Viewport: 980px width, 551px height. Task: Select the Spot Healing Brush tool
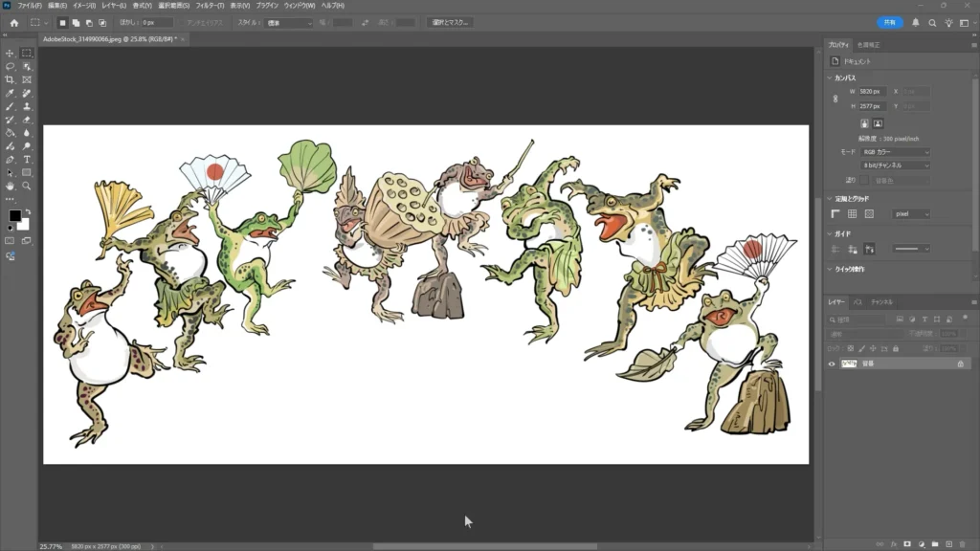pos(27,93)
